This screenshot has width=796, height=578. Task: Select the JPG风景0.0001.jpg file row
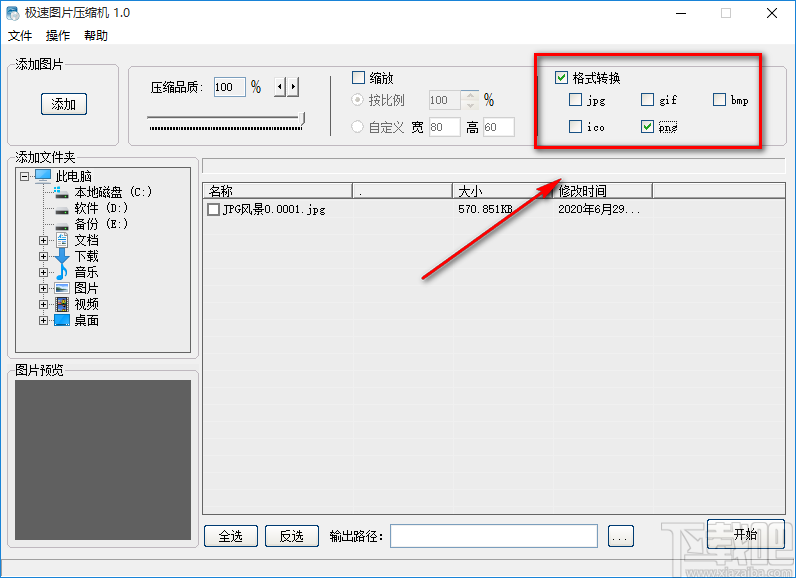point(493,209)
